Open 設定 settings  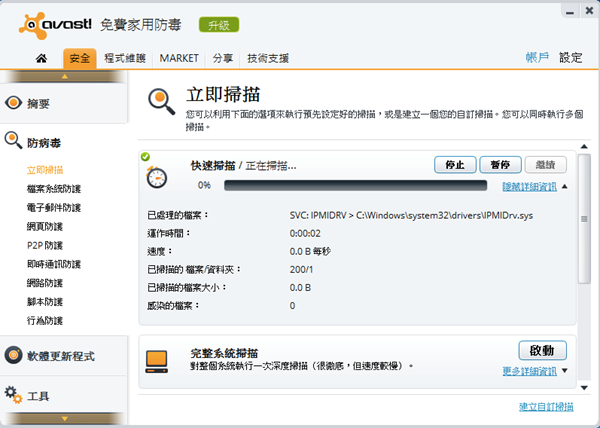tap(570, 58)
